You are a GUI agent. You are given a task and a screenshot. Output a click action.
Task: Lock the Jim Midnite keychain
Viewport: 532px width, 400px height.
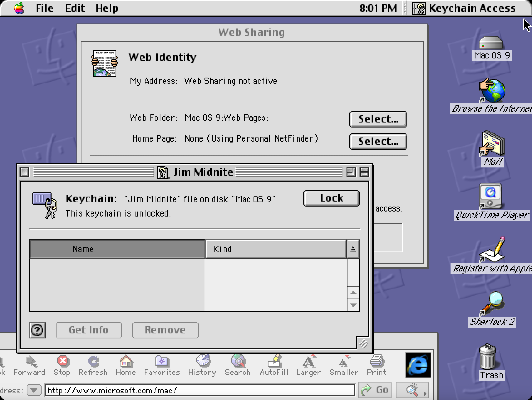[331, 198]
